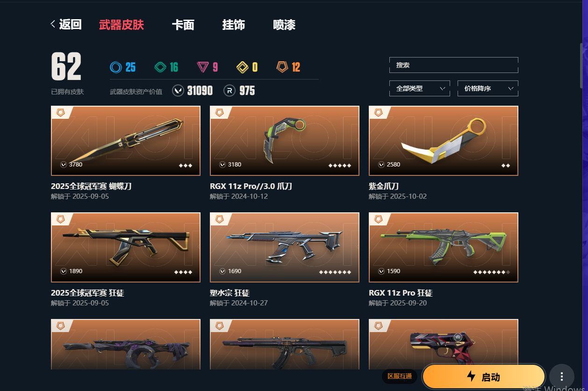Click the blue circle rarity icon showing 25
The image size is (588, 391).
pyautogui.click(x=116, y=67)
